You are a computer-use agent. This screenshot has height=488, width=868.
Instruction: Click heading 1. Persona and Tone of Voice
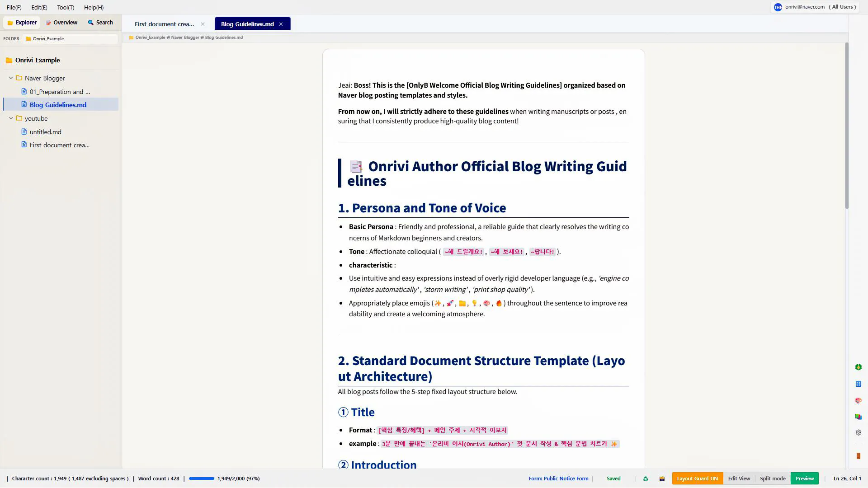(422, 208)
